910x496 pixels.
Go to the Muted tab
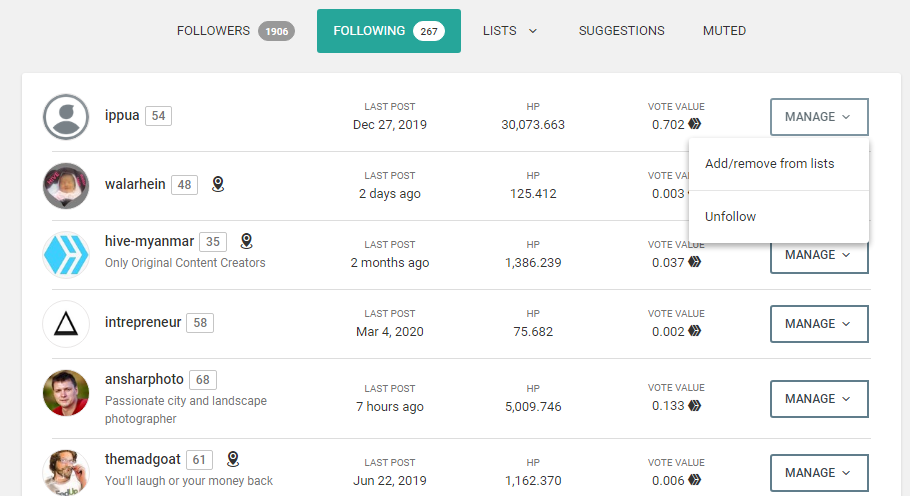click(x=724, y=31)
